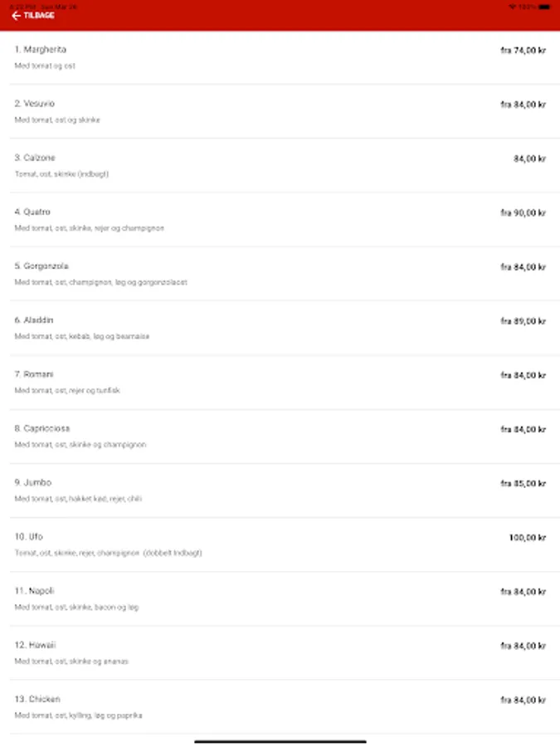Tap the back arrow icon

(x=16, y=16)
